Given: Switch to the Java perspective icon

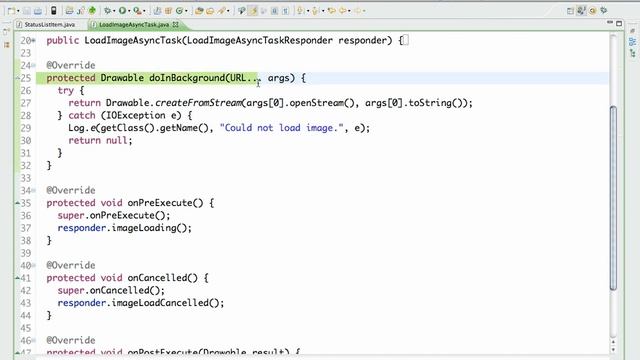Looking at the screenshot, I should (x=581, y=11).
